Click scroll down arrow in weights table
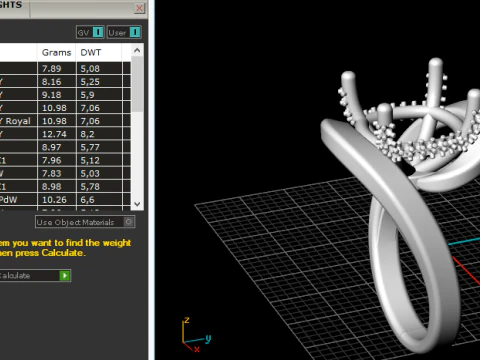480x360 pixels. pyautogui.click(x=137, y=204)
